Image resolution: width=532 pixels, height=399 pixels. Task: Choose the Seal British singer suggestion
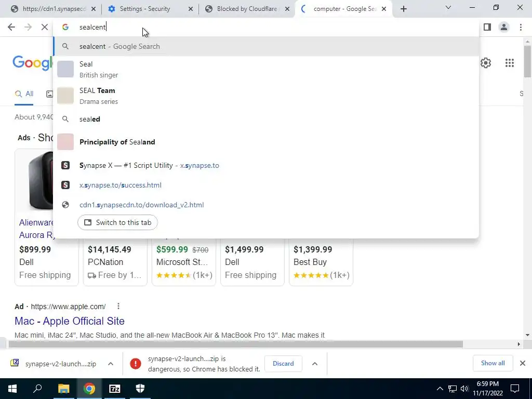[x=266, y=69]
